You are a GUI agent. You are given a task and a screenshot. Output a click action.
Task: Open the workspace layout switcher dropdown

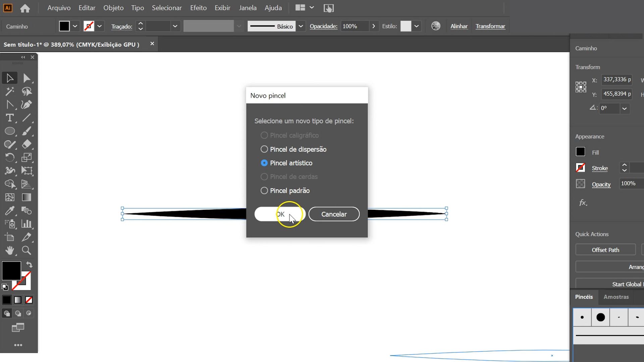point(312,8)
